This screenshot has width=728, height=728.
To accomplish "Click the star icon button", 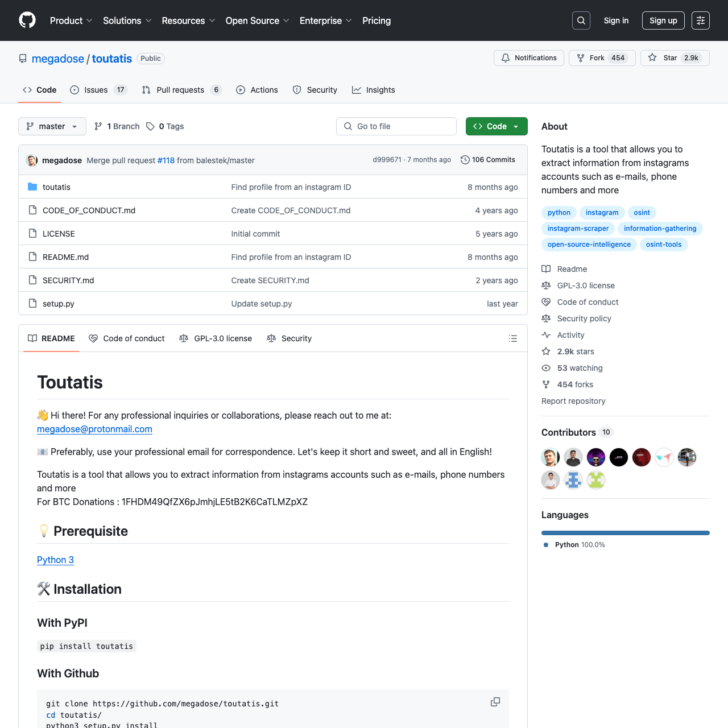I will pyautogui.click(x=652, y=58).
